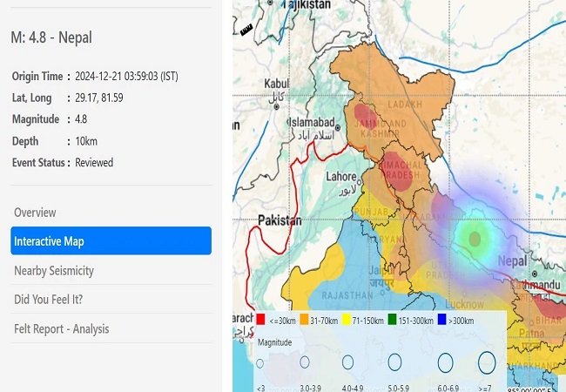The image size is (566, 392).
Task: Click the Lahore city label on map
Action: 341,177
